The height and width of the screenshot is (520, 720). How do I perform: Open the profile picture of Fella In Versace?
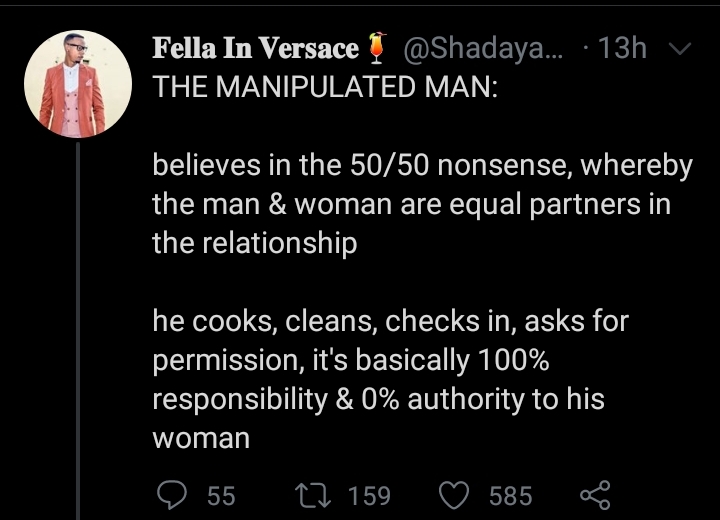coord(78,89)
